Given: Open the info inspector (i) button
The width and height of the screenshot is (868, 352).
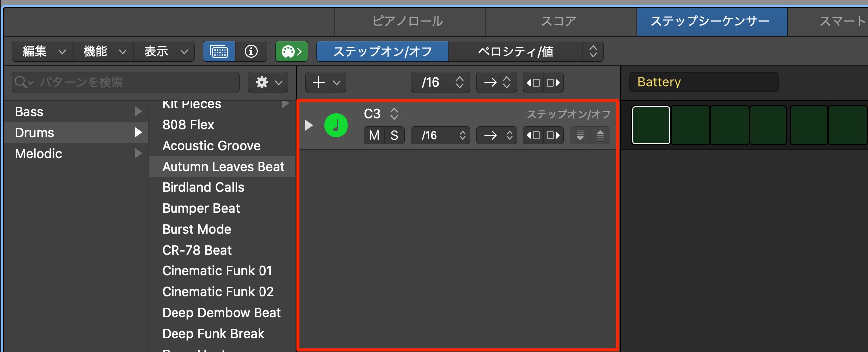Looking at the screenshot, I should coord(251,51).
